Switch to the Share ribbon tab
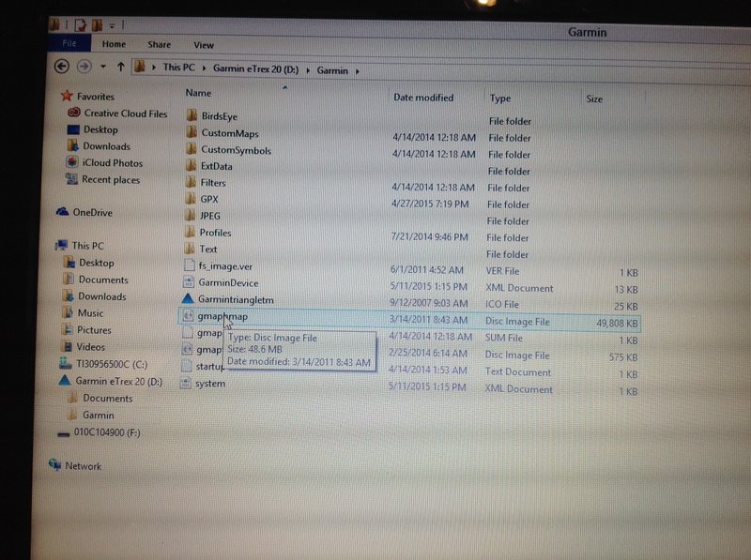 pos(159,44)
